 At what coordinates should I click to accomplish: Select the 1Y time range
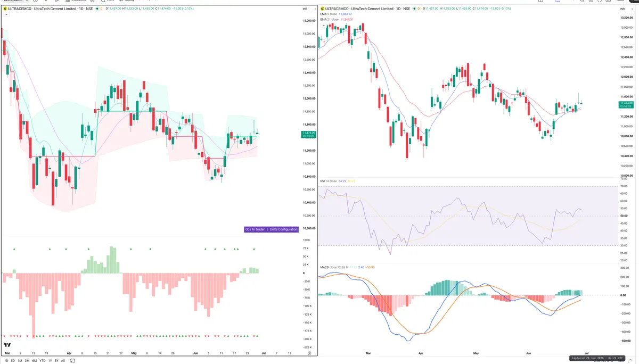tap(50, 360)
